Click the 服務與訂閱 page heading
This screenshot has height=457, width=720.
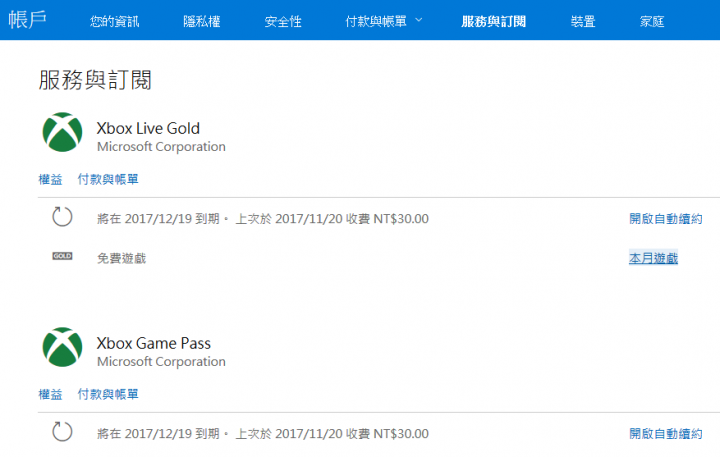[95, 80]
